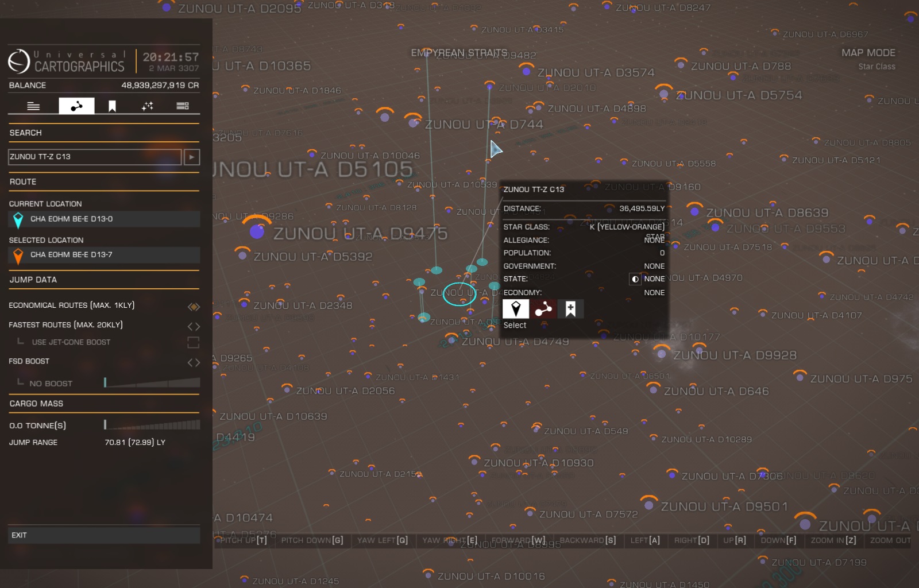Select star ZUNOU UT-A D7572
The image size is (919, 588).
pyautogui.click(x=530, y=512)
